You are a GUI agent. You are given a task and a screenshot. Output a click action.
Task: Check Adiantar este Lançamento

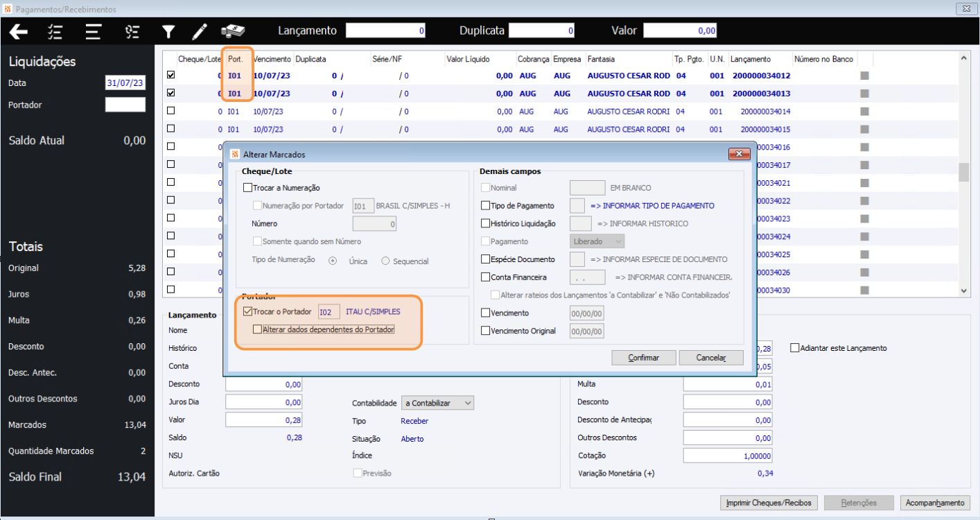click(794, 348)
